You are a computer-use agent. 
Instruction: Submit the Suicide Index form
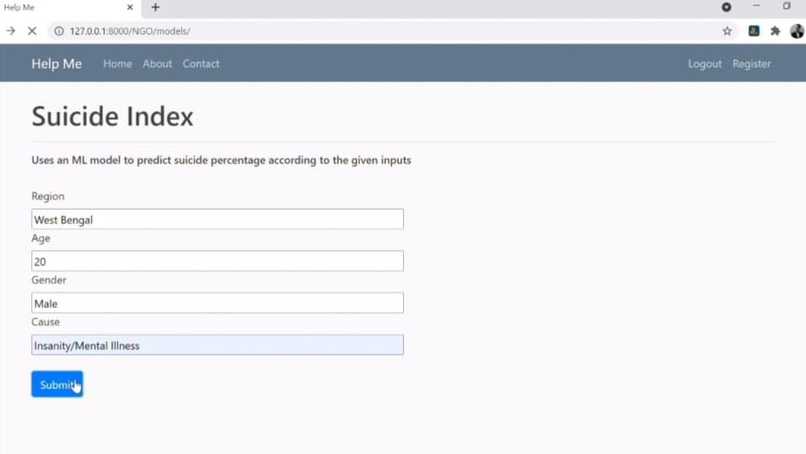pos(57,384)
